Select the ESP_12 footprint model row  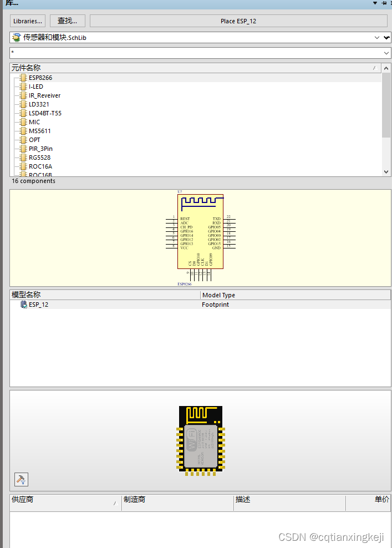(x=200, y=305)
